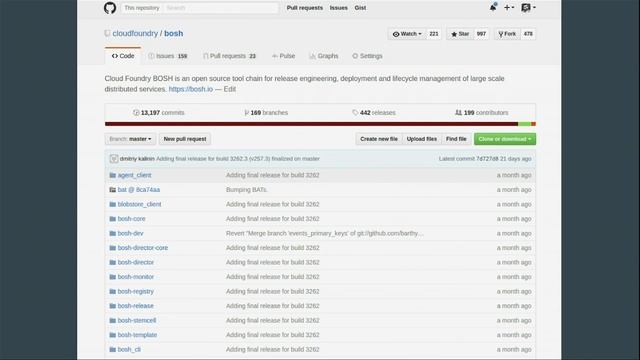Open the bosh-monitor folder
640x360 pixels.
[136, 277]
